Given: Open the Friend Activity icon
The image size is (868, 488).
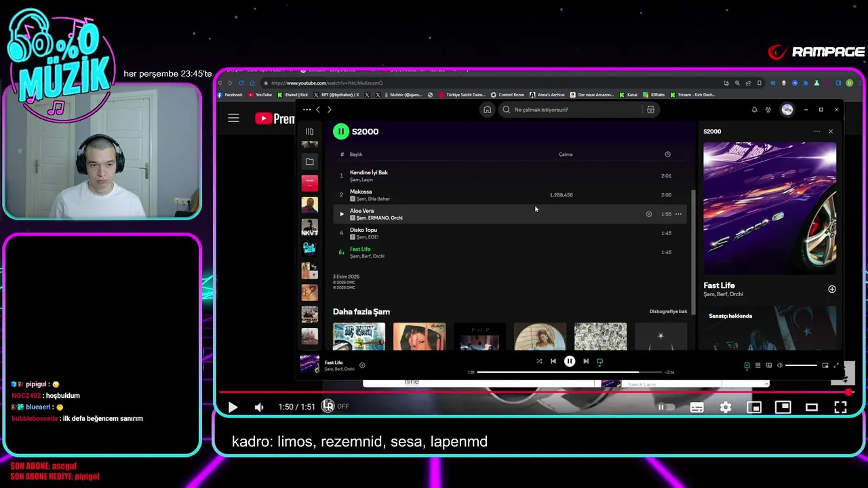Looking at the screenshot, I should (x=768, y=110).
